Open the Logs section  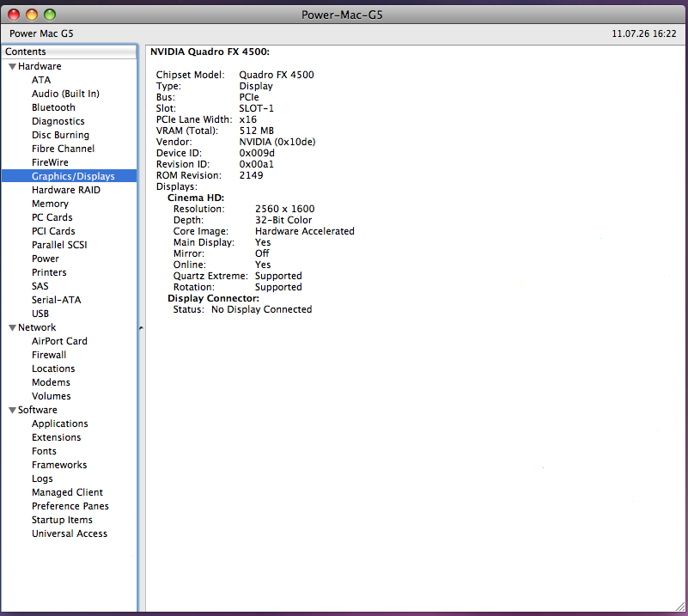(42, 479)
